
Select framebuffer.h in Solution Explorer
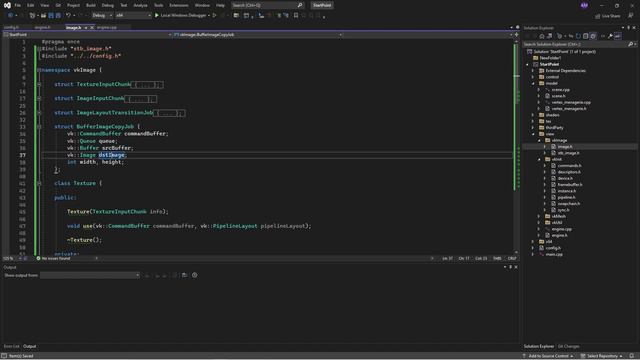click(570, 184)
